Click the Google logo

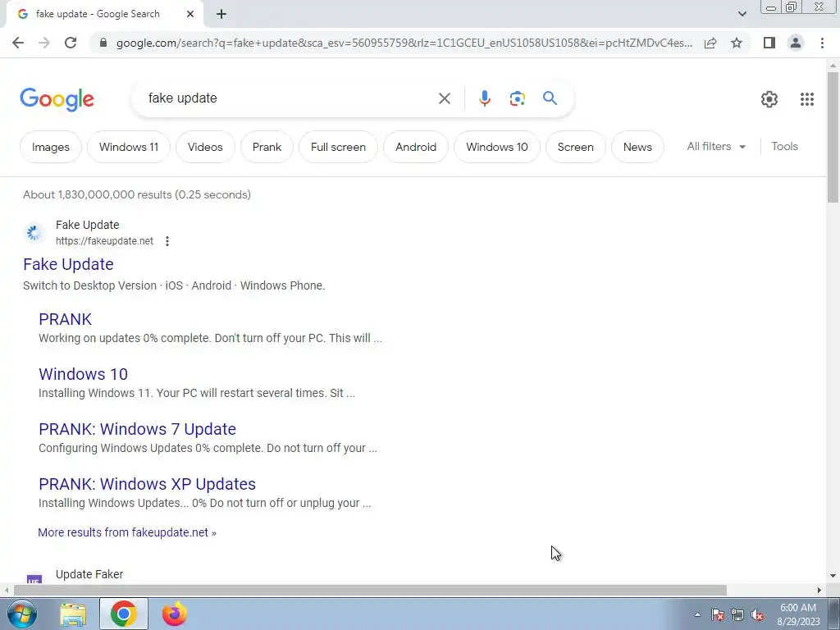point(57,99)
